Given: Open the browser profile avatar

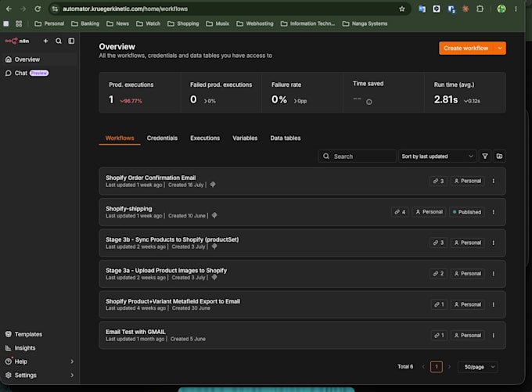Looking at the screenshot, I should [501, 9].
